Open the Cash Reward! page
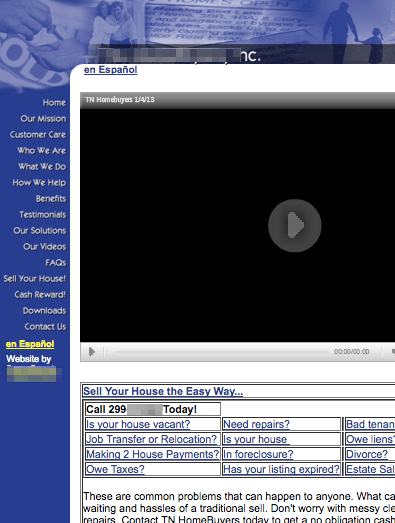 click(x=40, y=295)
